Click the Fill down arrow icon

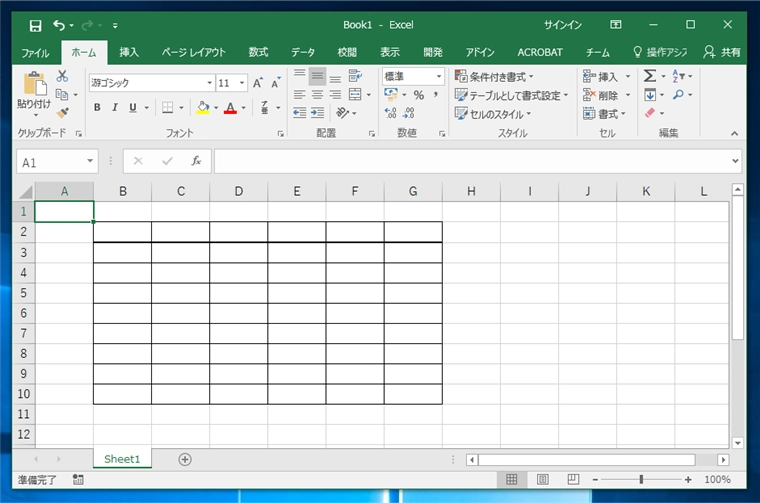coord(650,94)
